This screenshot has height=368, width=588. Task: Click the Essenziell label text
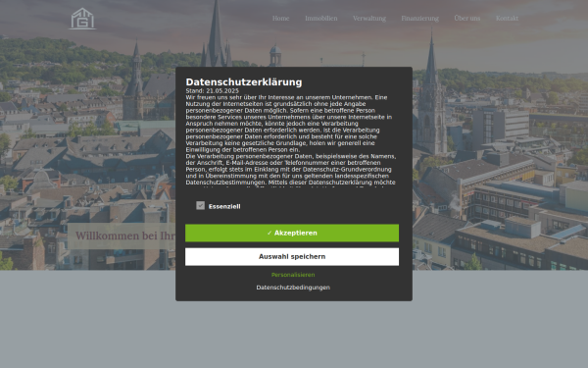(x=224, y=206)
